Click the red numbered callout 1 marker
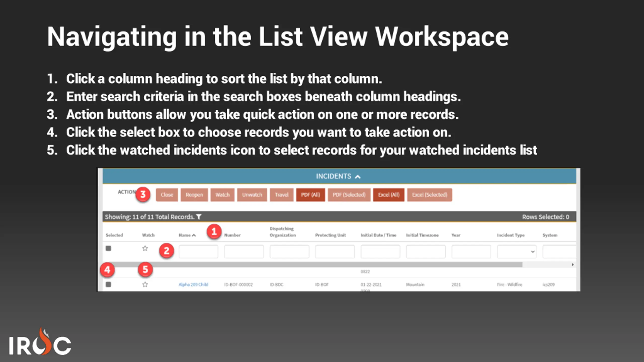Screen dimensions: 644x362 pos(214,231)
